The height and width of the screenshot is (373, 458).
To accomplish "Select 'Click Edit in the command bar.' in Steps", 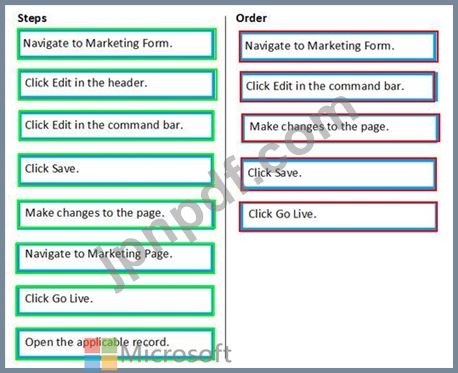I will point(116,125).
